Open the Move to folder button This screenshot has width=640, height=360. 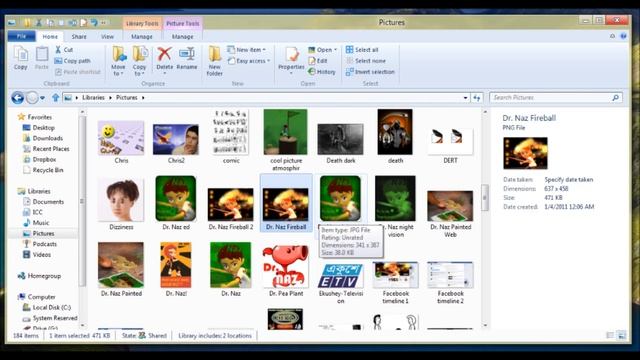(118, 61)
